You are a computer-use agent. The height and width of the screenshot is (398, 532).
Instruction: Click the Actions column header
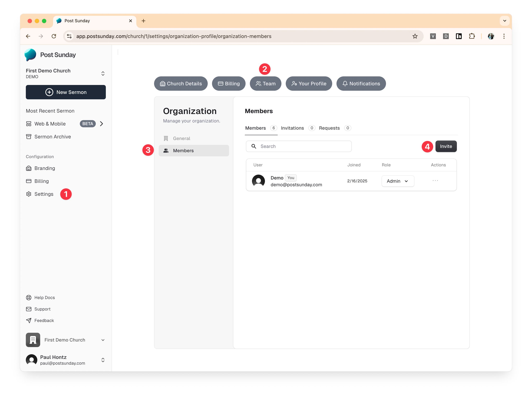pyautogui.click(x=438, y=165)
